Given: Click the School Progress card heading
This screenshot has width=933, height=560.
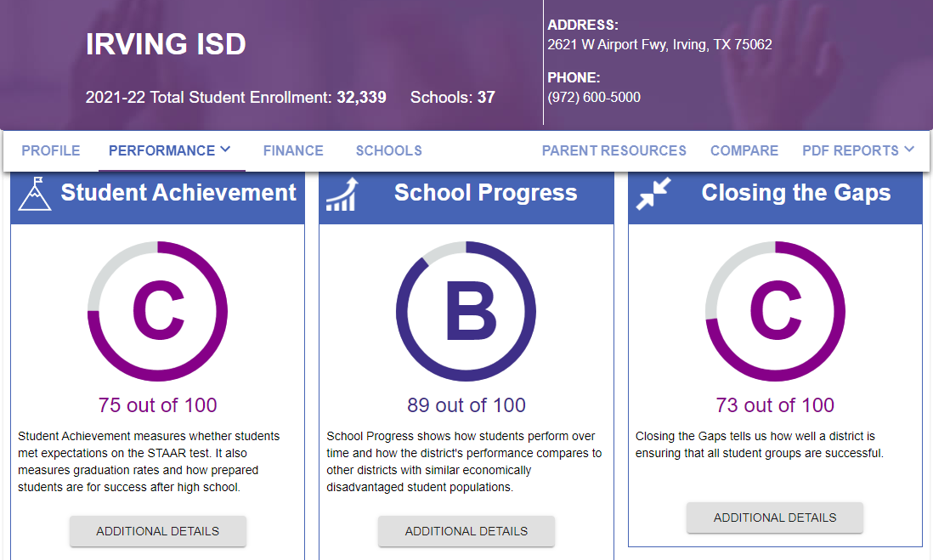Looking at the screenshot, I should (485, 193).
